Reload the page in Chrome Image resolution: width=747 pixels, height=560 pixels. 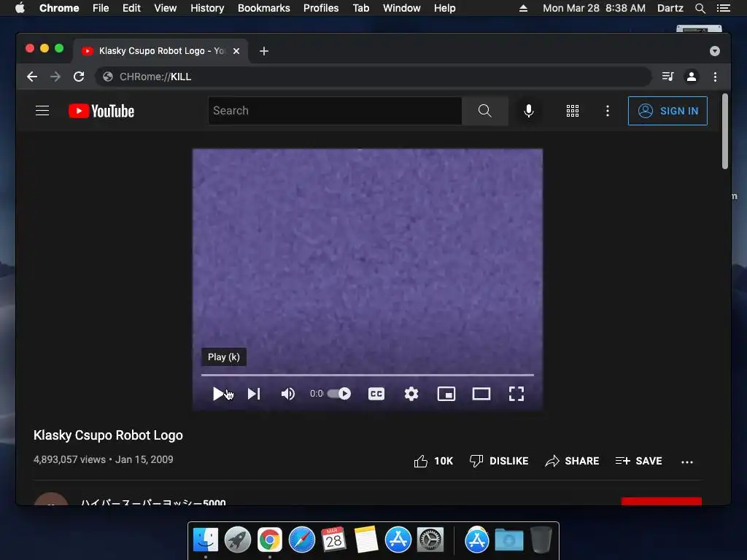click(x=79, y=77)
